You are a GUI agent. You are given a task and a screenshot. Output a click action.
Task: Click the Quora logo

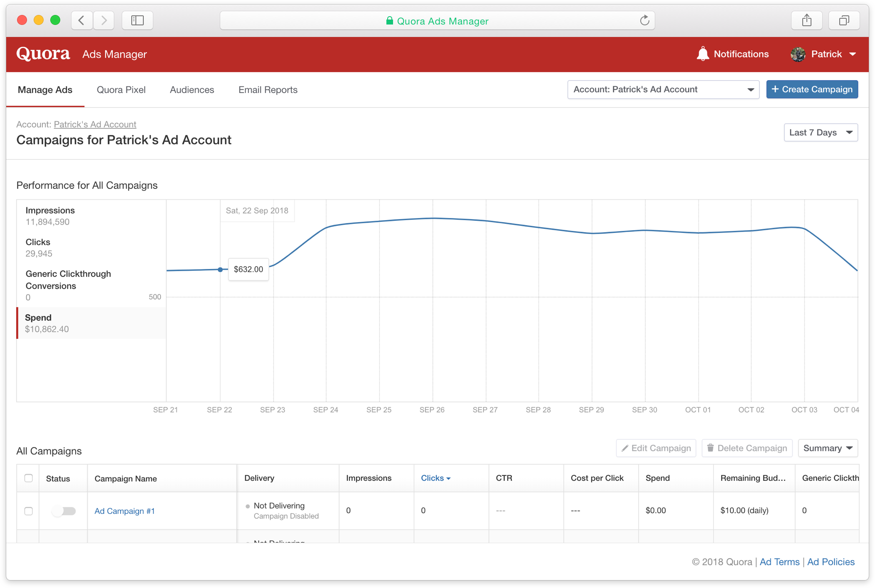click(x=43, y=54)
